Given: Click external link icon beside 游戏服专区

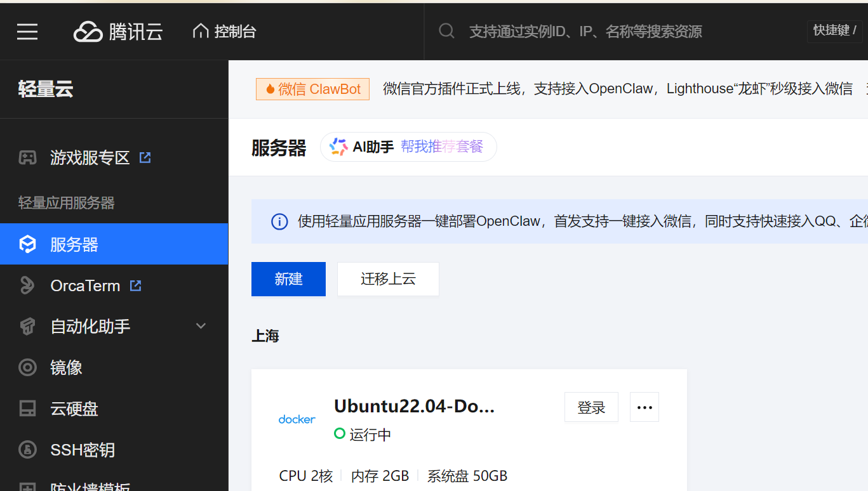Looking at the screenshot, I should coord(145,157).
